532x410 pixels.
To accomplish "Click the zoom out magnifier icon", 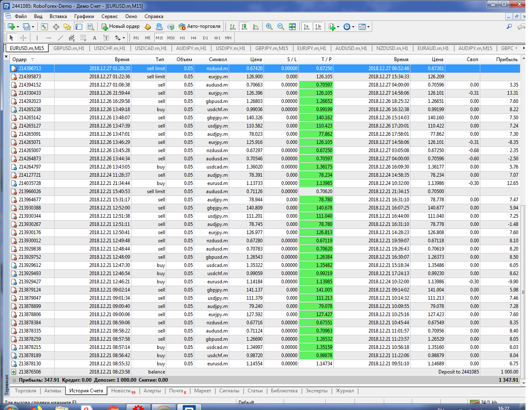I will (281, 27).
